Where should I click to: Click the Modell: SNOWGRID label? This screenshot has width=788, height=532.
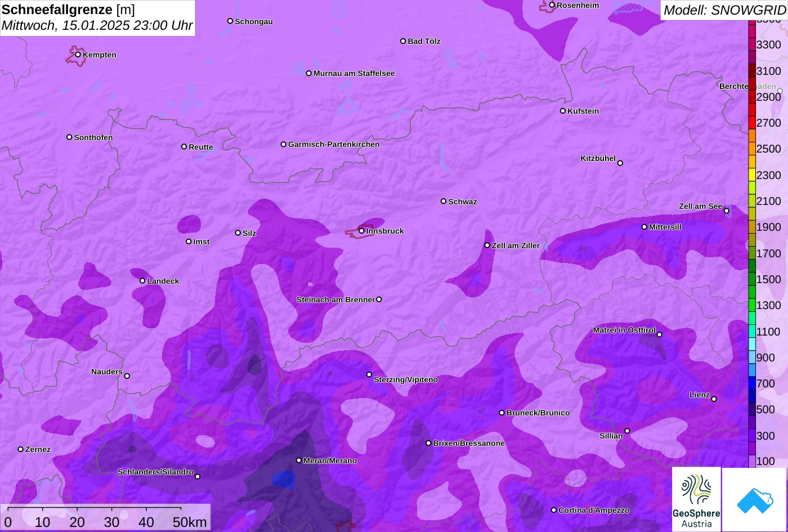724,10
